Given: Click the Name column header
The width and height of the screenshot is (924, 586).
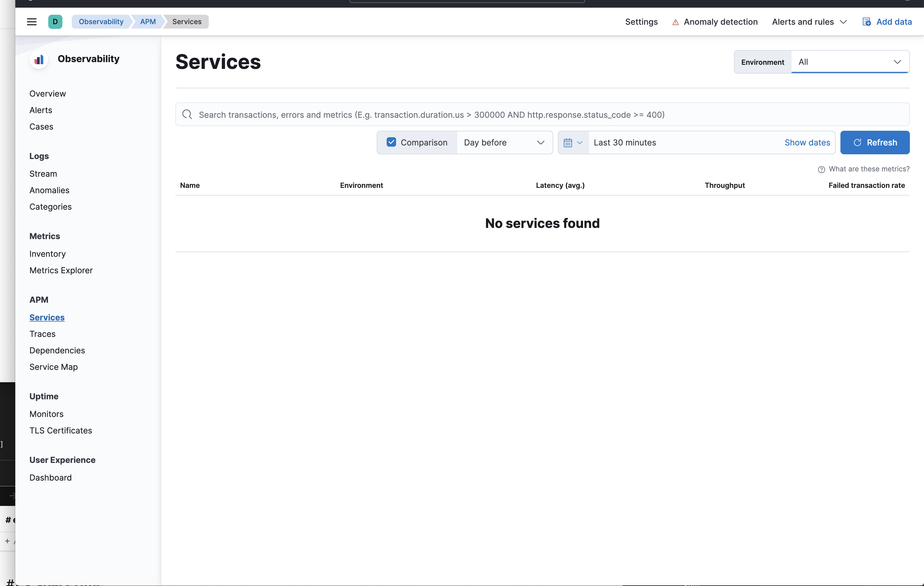Looking at the screenshot, I should pos(190,186).
